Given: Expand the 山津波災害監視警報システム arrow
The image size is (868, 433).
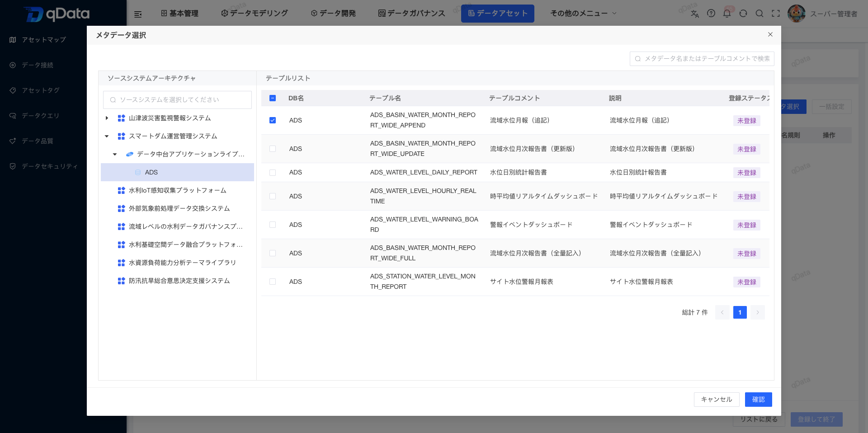Looking at the screenshot, I should tap(107, 118).
